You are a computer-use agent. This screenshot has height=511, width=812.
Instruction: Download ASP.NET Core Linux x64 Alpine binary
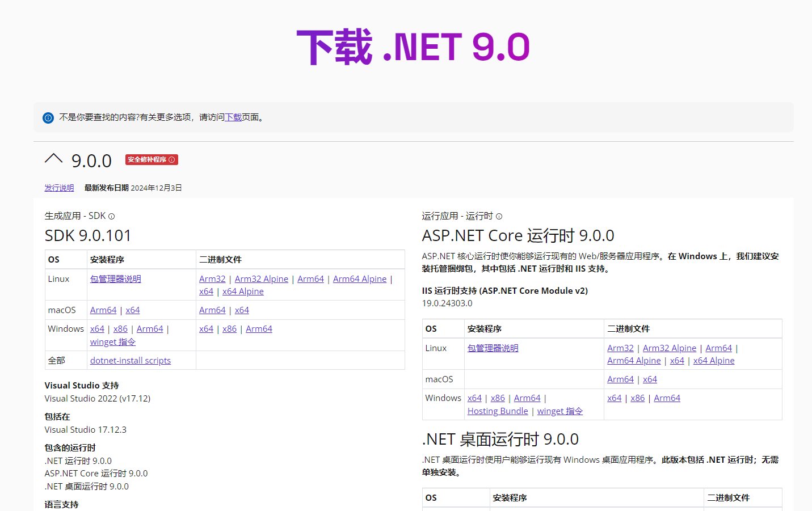[714, 361]
